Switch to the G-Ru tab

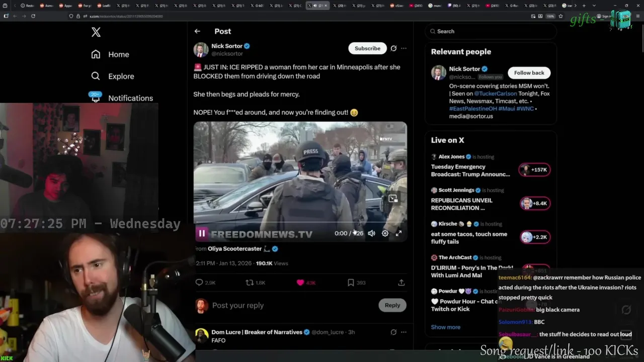pyautogui.click(x=512, y=6)
